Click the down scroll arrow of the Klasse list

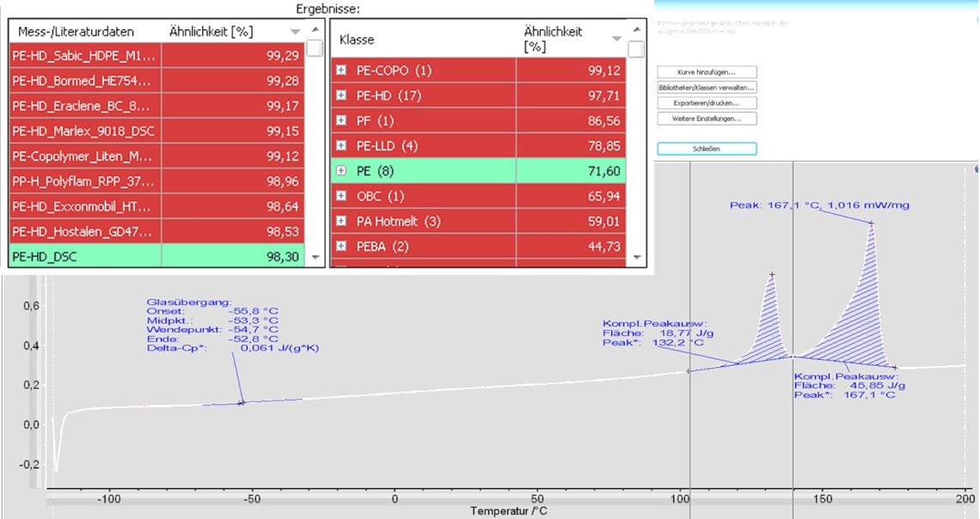pyautogui.click(x=636, y=255)
